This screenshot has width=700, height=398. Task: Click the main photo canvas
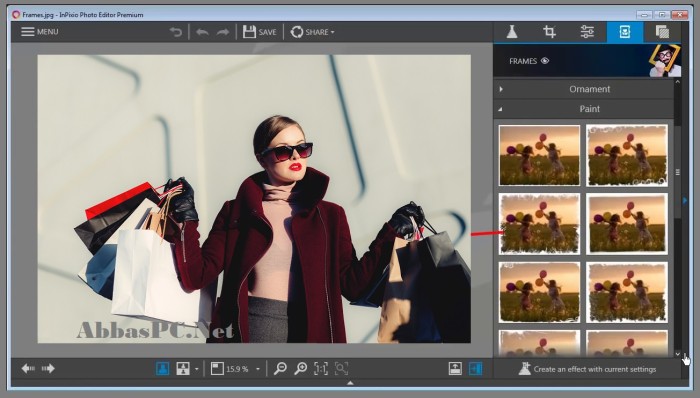pyautogui.click(x=254, y=199)
